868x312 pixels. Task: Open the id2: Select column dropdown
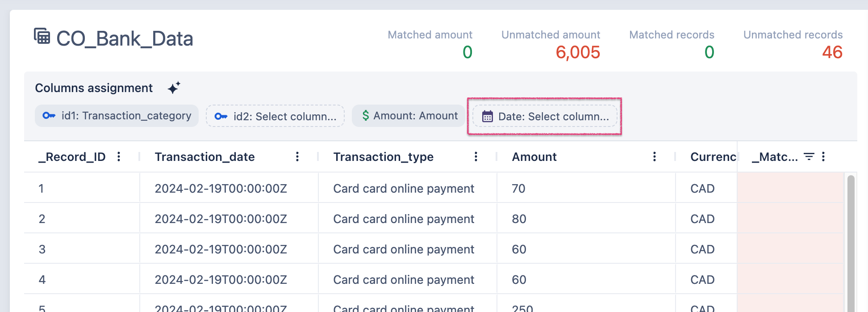click(275, 116)
